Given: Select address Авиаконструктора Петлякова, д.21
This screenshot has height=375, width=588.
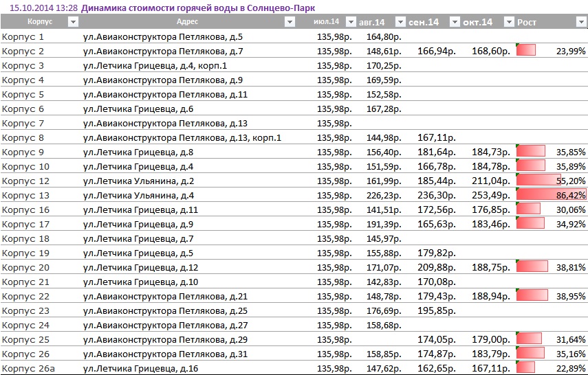Looking at the screenshot, I should click(x=165, y=296).
